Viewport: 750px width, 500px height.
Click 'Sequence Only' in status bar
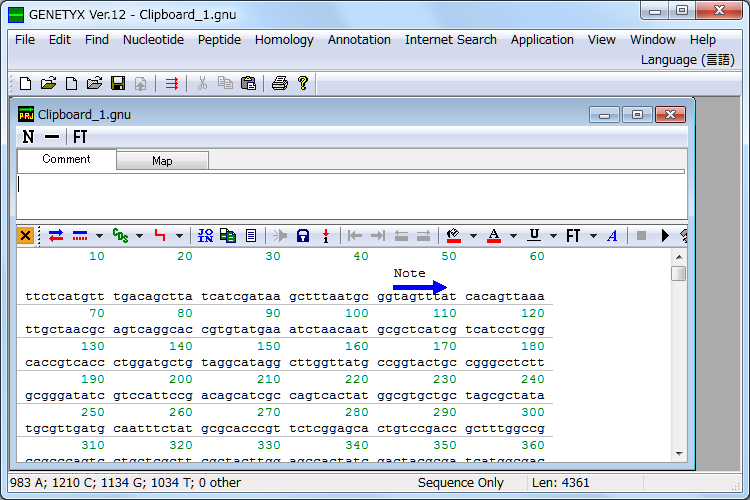[461, 483]
